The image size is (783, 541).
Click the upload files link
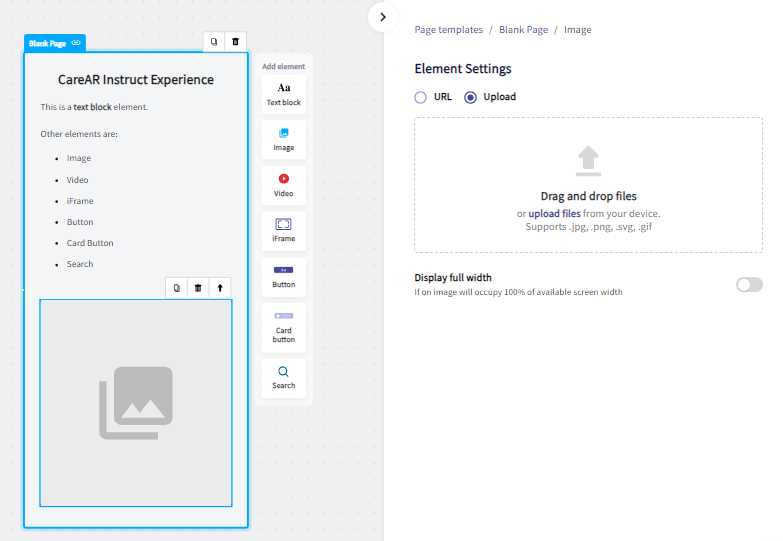coord(554,213)
